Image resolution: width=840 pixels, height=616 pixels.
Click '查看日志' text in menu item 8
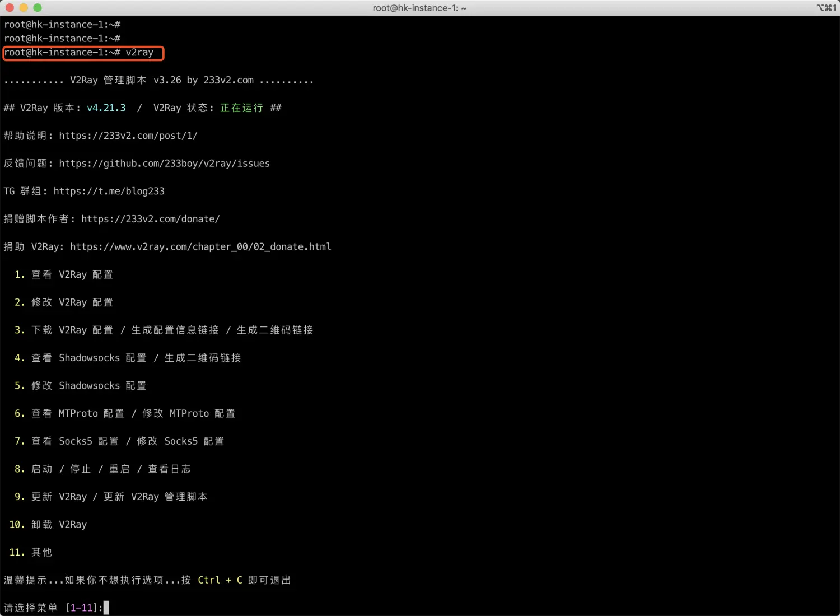169,469
